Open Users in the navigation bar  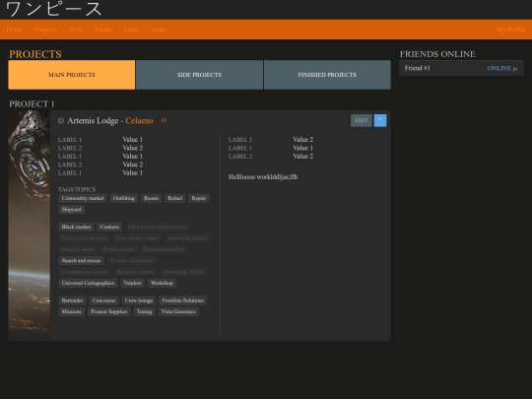(x=131, y=30)
